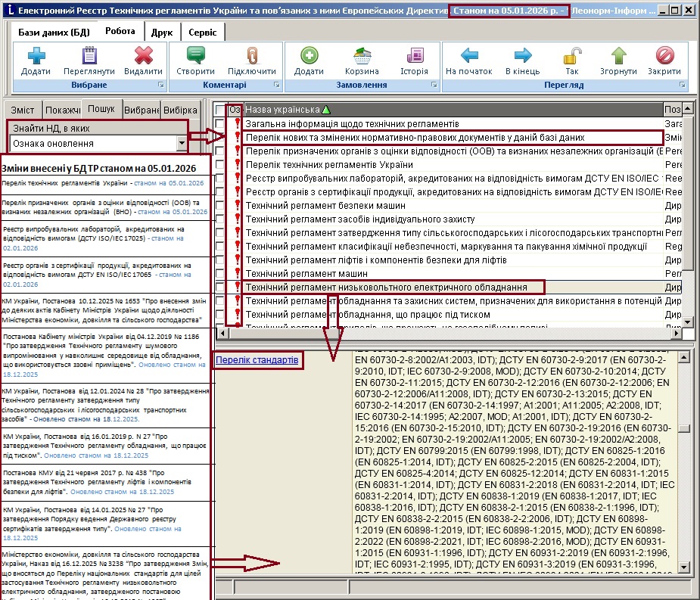Tick checkbox for Технічний регламент засобів індивідуального захисту
700x600 pixels.
coord(219,219)
